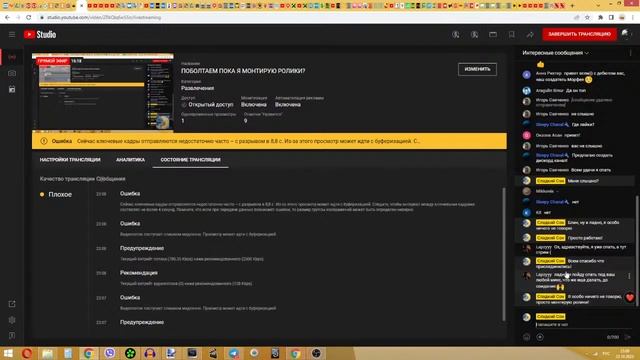Select the 'Состояние трансляции' tab
This screenshot has height=360, width=640.
[x=190, y=160]
